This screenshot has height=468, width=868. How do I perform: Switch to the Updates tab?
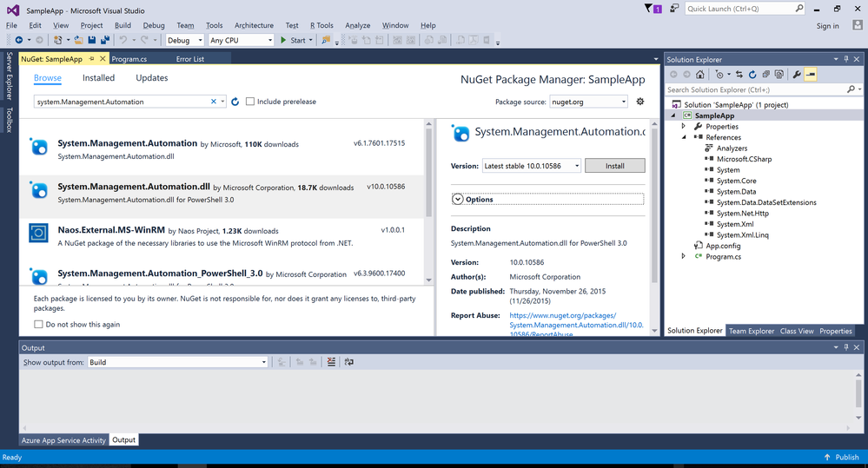point(152,78)
